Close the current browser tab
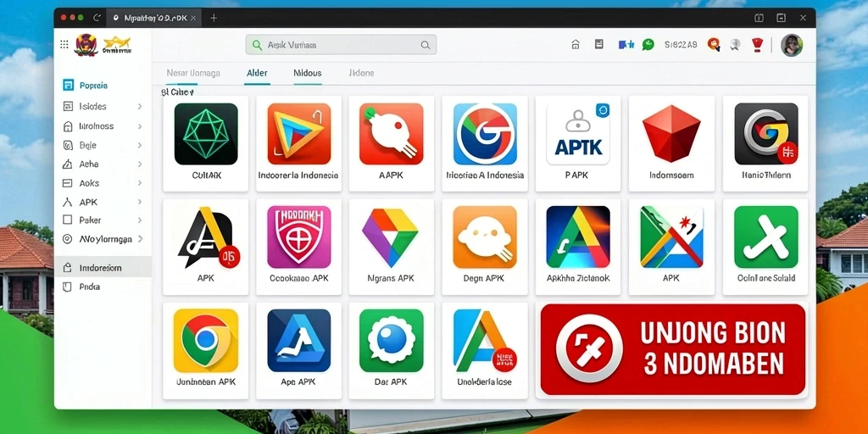This screenshot has width=868, height=434. [x=193, y=18]
